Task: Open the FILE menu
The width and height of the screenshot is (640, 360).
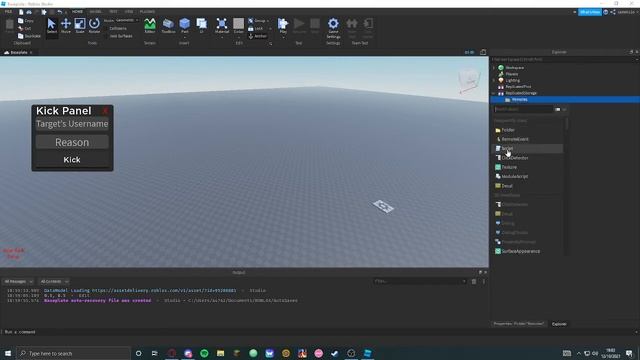Action: (x=8, y=12)
